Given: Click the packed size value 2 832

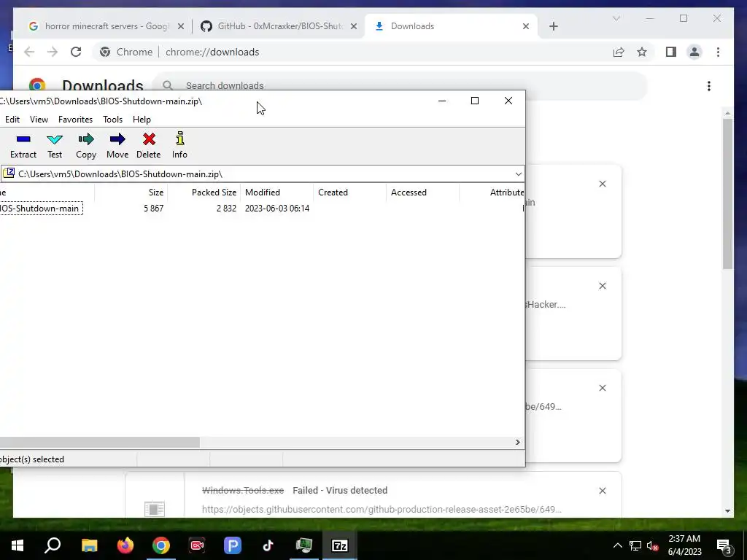Looking at the screenshot, I should pyautogui.click(x=226, y=208).
